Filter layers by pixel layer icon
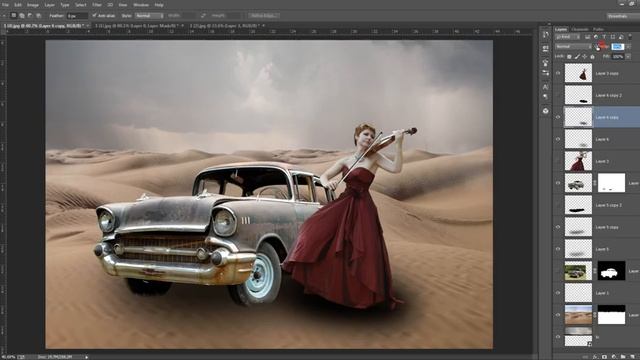 coord(588,37)
